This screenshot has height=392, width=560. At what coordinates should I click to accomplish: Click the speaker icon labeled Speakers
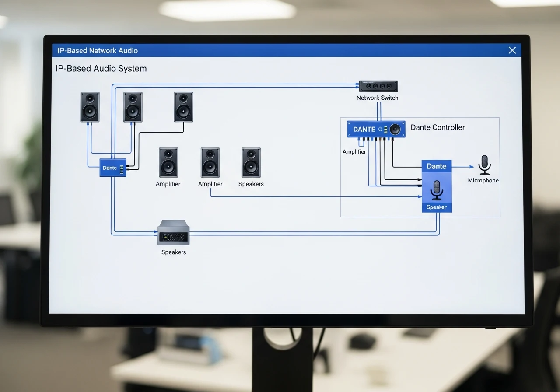251,162
